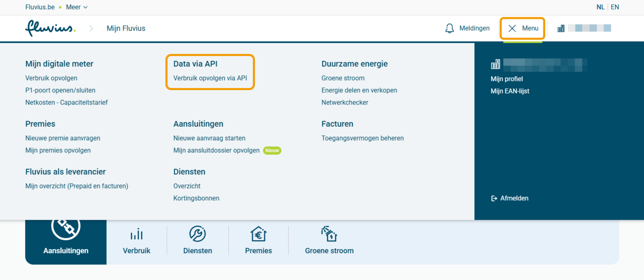Image resolution: width=644 pixels, height=280 pixels.
Task: Open Verbruik opvolgen via API
Action: coord(210,78)
